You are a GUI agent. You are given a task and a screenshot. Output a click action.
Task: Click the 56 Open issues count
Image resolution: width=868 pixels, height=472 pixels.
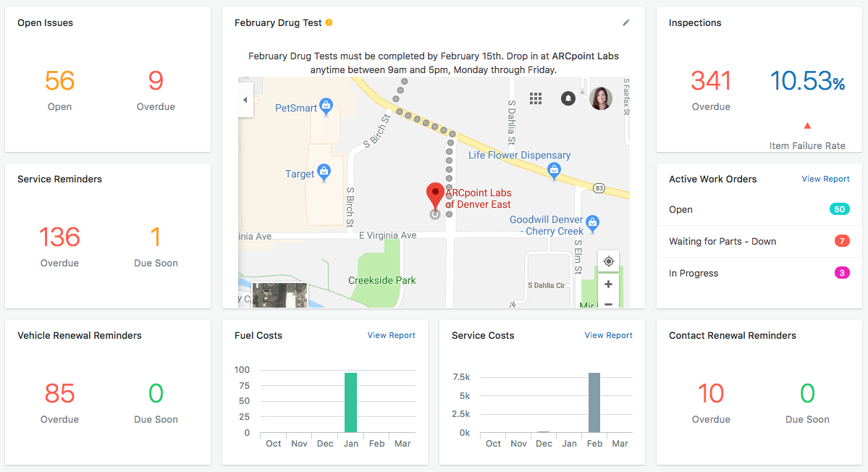coord(59,80)
